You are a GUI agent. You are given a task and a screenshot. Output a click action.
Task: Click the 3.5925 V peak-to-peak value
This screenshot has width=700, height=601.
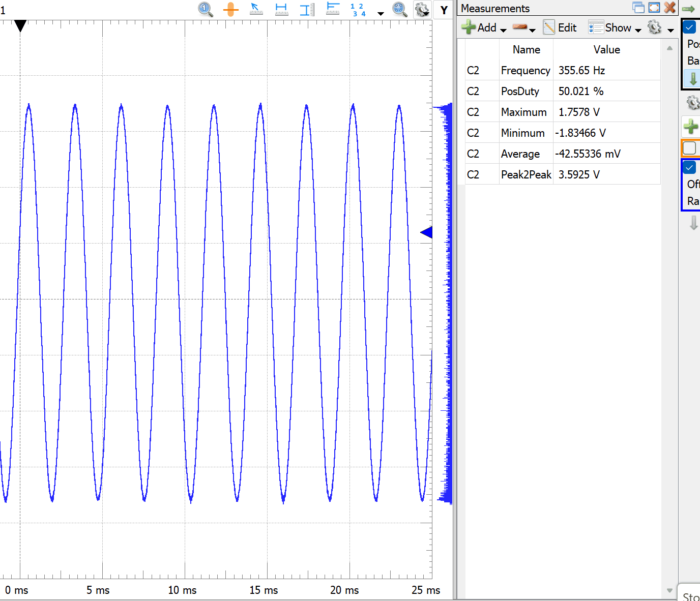tap(579, 174)
